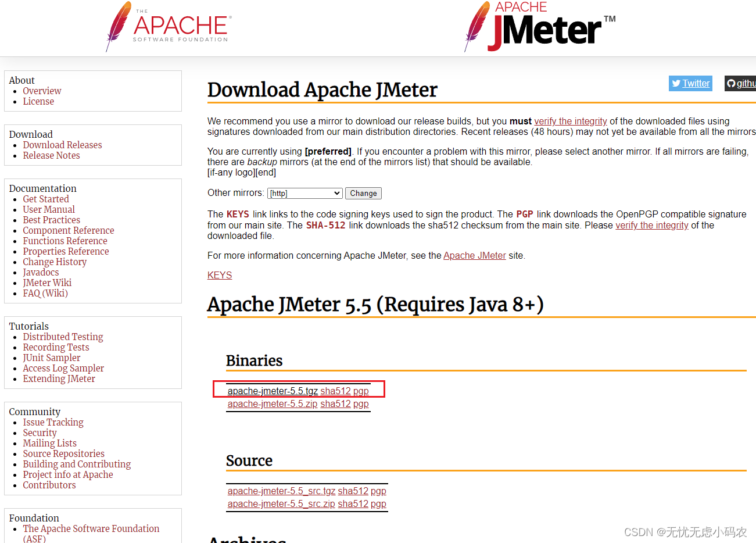Open sha512 for apache-jmeter-5.5_src.zip
The image size is (756, 543).
click(353, 503)
